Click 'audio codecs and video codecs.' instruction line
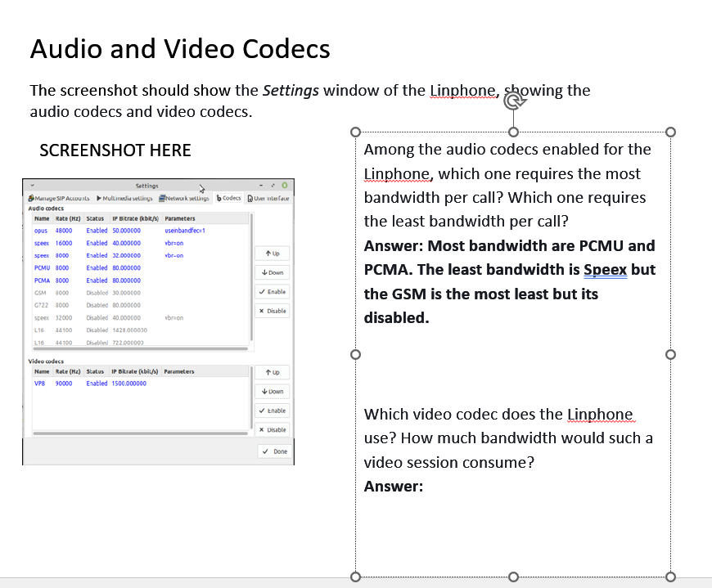712x588 pixels. click(142, 111)
